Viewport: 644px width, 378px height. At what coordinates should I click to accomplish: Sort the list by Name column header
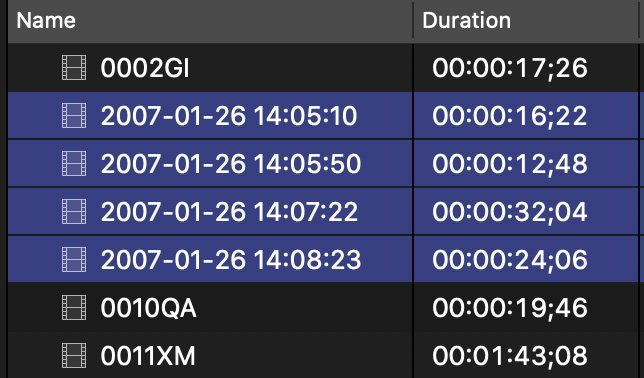pos(46,21)
